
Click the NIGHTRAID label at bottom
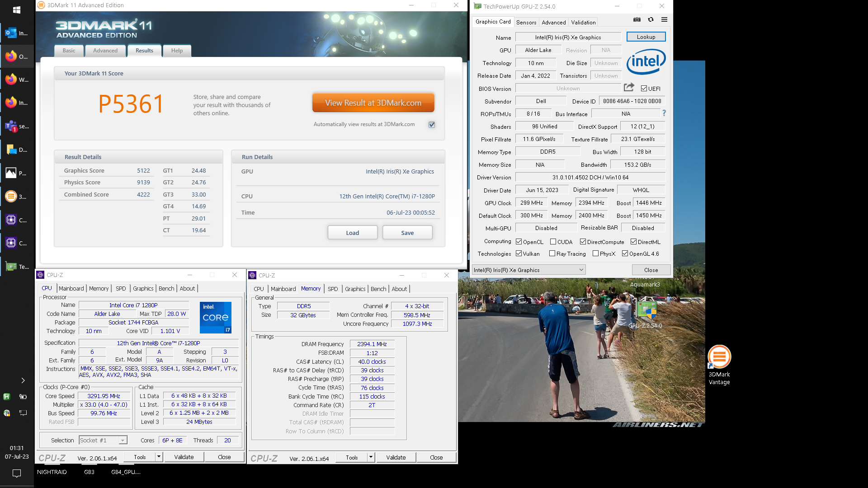pyautogui.click(x=52, y=472)
